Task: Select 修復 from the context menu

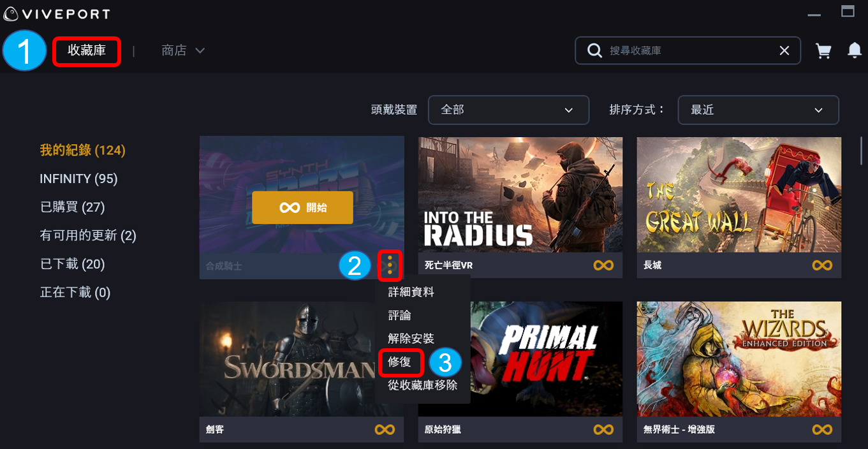Action: click(x=400, y=362)
